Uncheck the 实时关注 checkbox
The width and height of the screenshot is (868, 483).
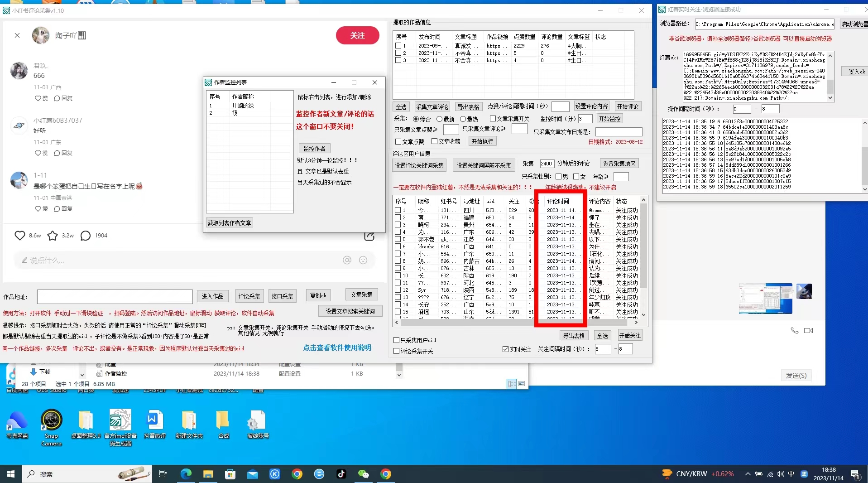[x=505, y=349]
